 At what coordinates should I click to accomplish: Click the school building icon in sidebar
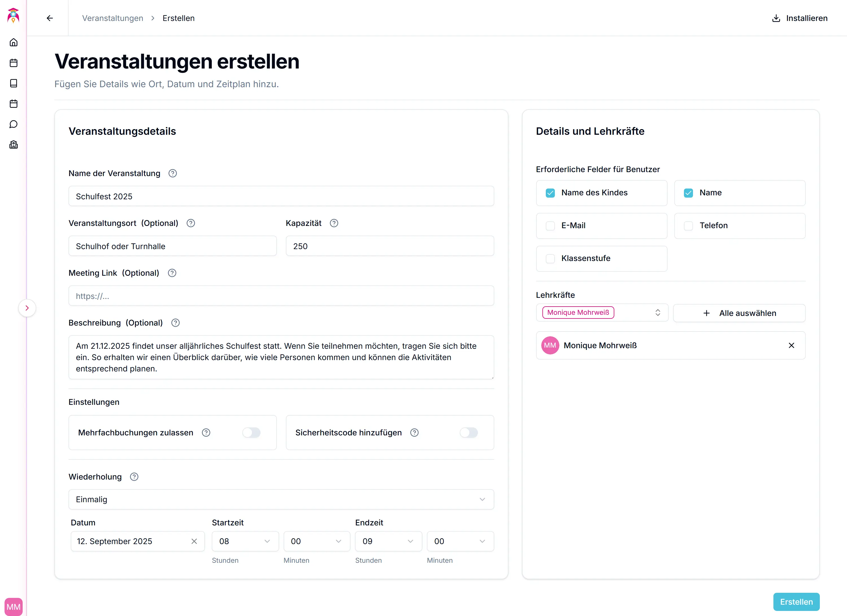[x=13, y=145]
